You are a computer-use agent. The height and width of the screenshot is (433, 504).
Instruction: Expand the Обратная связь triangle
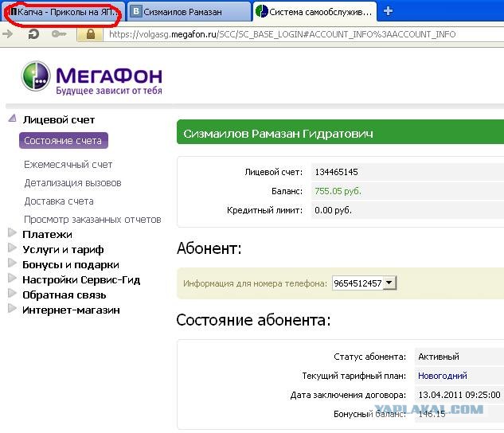click(x=12, y=293)
